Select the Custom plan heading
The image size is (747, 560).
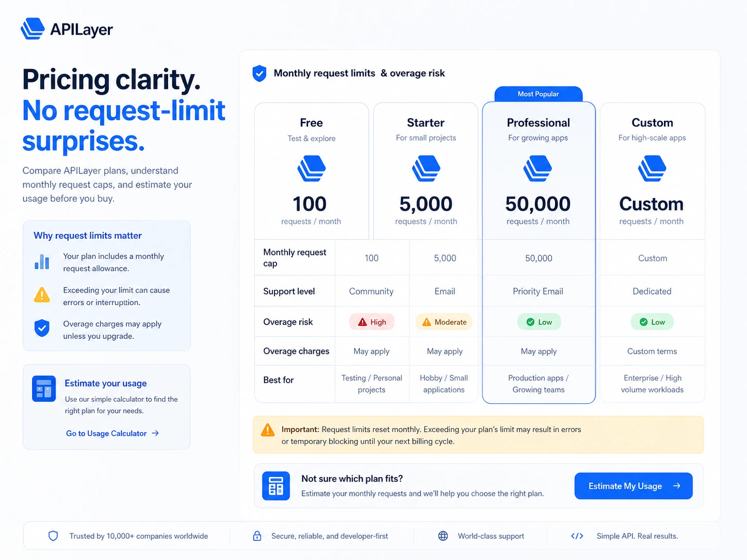(652, 123)
